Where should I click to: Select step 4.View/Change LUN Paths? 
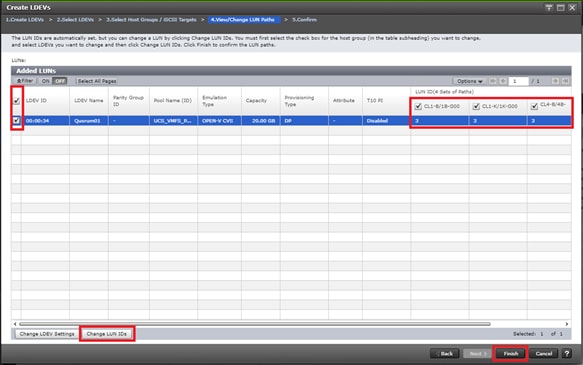pos(243,20)
